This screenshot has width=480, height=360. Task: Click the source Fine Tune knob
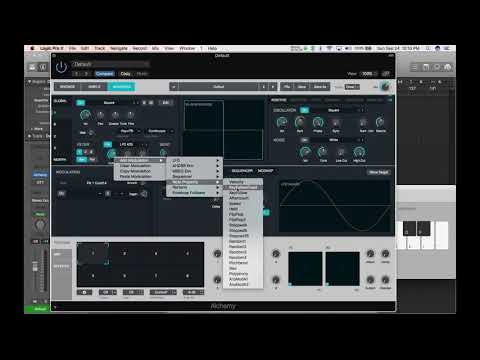(x=130, y=115)
